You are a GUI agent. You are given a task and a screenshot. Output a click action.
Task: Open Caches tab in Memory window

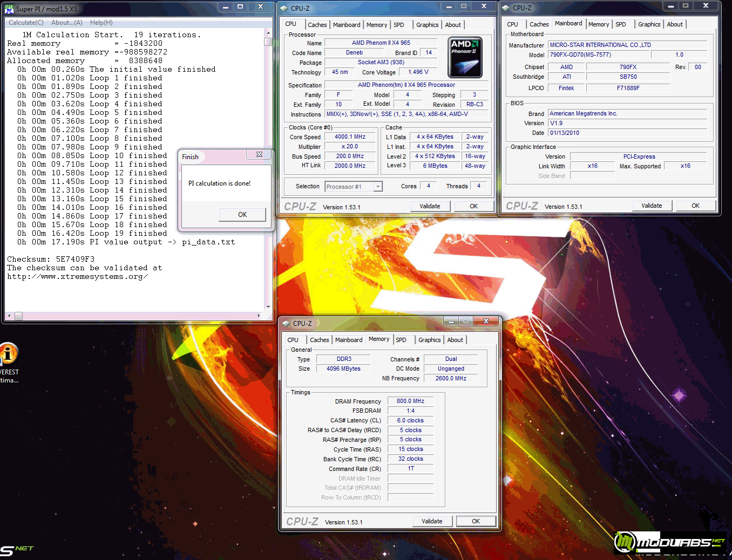[320, 340]
